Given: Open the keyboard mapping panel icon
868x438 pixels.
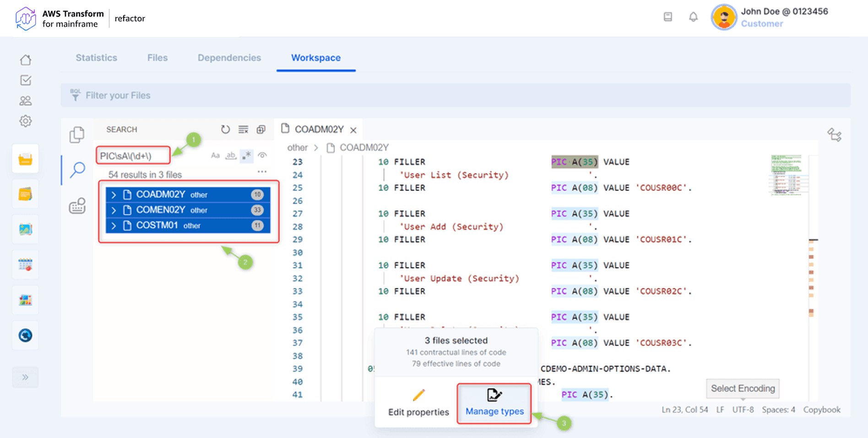Looking at the screenshot, I should [77, 206].
